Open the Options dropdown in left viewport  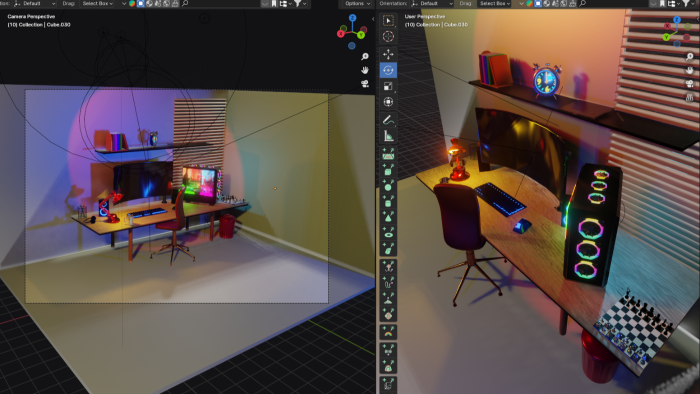coord(357,4)
